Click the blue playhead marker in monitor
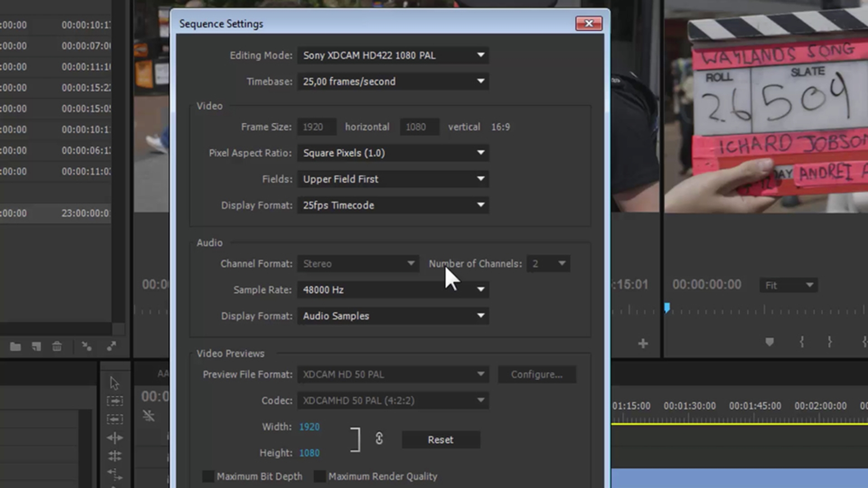868x488 pixels. tap(667, 308)
